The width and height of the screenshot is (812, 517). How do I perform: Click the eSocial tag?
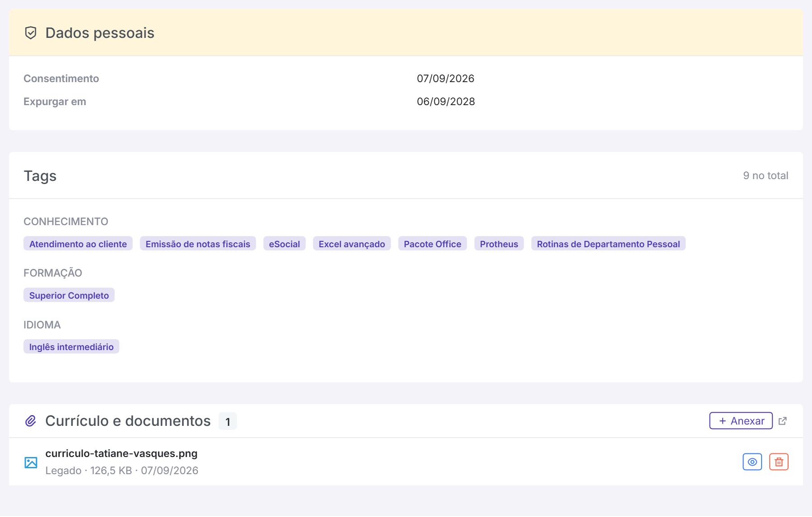pyautogui.click(x=285, y=244)
